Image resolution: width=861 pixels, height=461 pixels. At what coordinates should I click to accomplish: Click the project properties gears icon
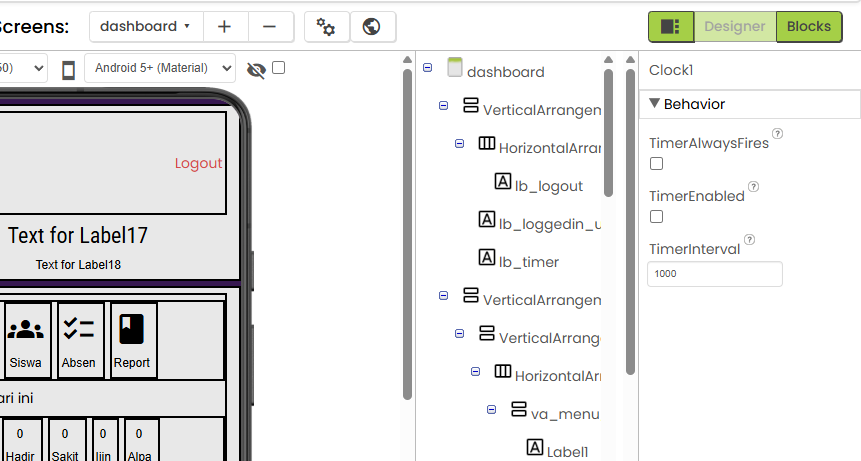(326, 27)
